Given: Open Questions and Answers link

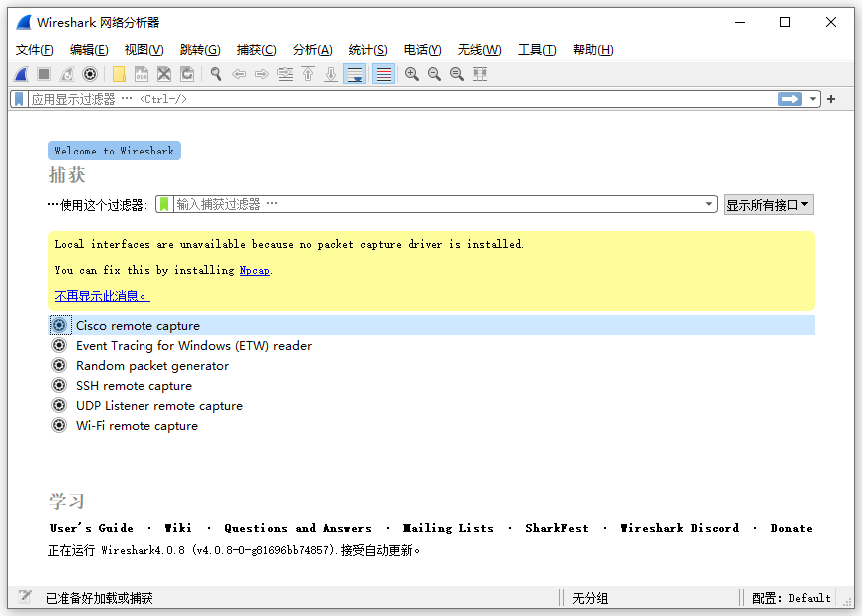Looking at the screenshot, I should pyautogui.click(x=298, y=528).
